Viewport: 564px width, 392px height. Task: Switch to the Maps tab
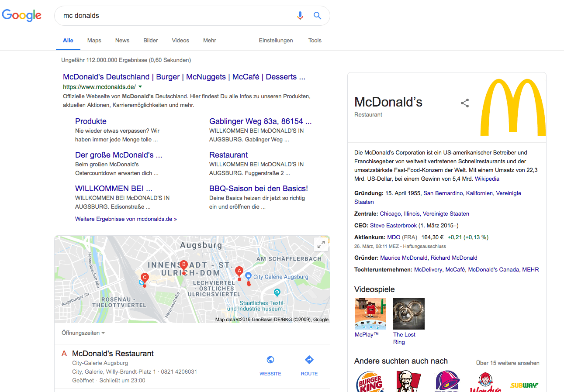pyautogui.click(x=94, y=41)
